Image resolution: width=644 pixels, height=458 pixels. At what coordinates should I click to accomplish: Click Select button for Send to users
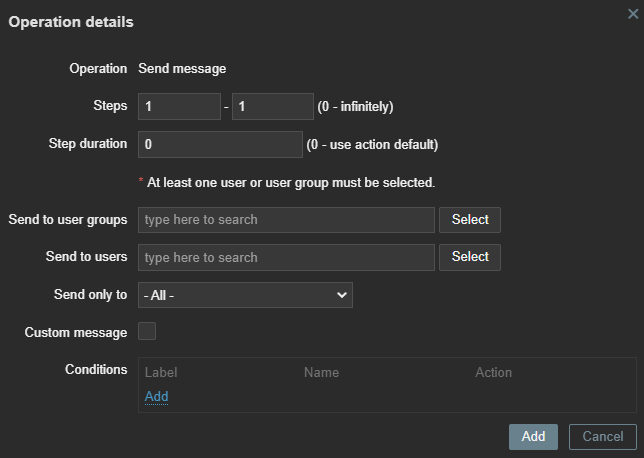tap(470, 257)
